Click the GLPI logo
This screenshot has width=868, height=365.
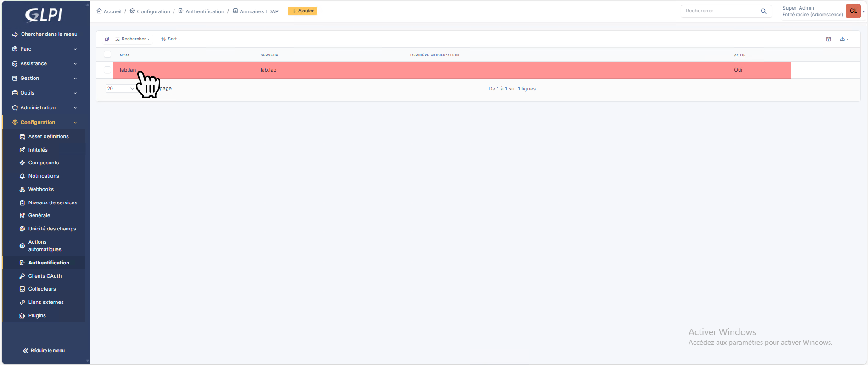(44, 15)
